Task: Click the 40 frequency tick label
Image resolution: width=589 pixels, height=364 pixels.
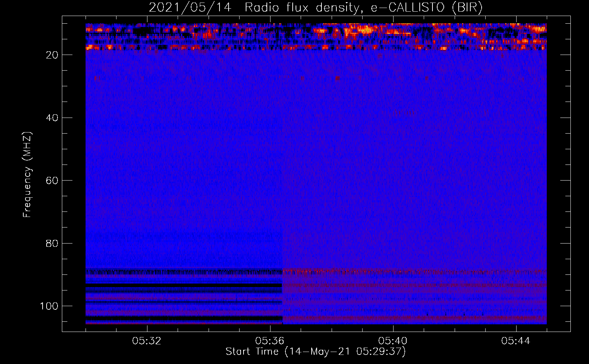Action: coord(52,118)
